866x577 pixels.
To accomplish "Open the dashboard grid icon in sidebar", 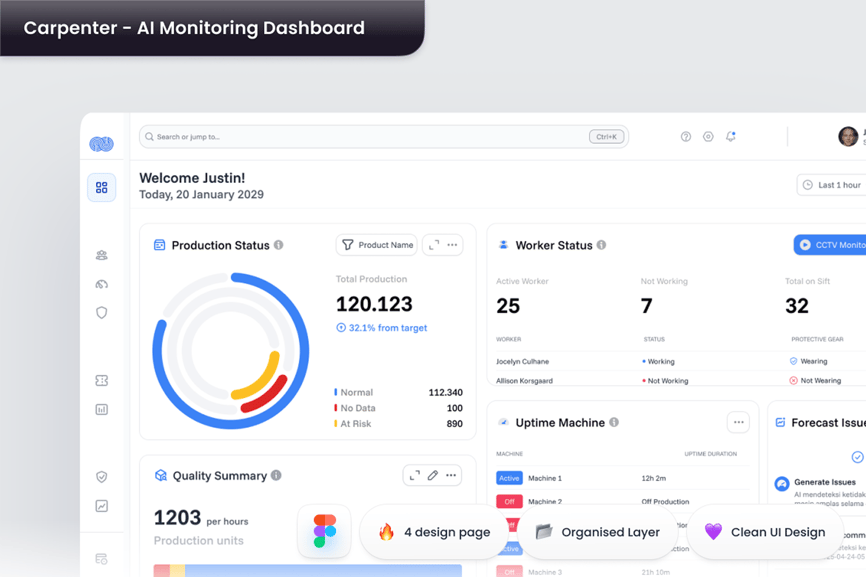I will pyautogui.click(x=101, y=188).
